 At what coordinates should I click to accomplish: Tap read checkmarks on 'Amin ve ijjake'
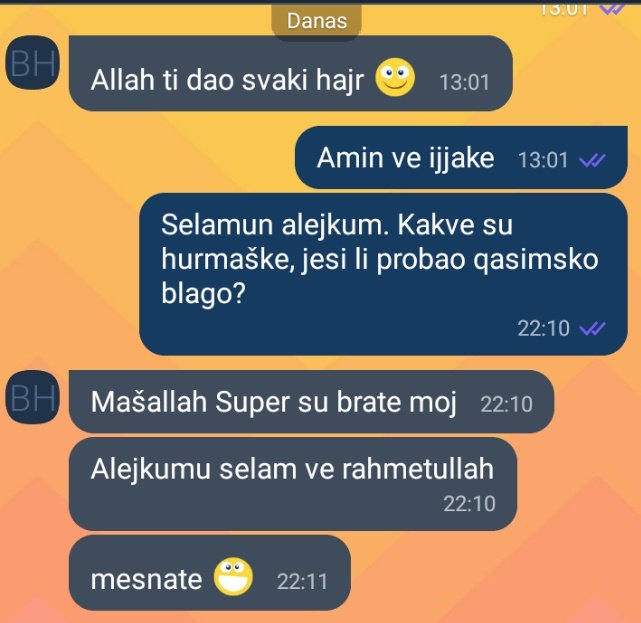(x=592, y=160)
